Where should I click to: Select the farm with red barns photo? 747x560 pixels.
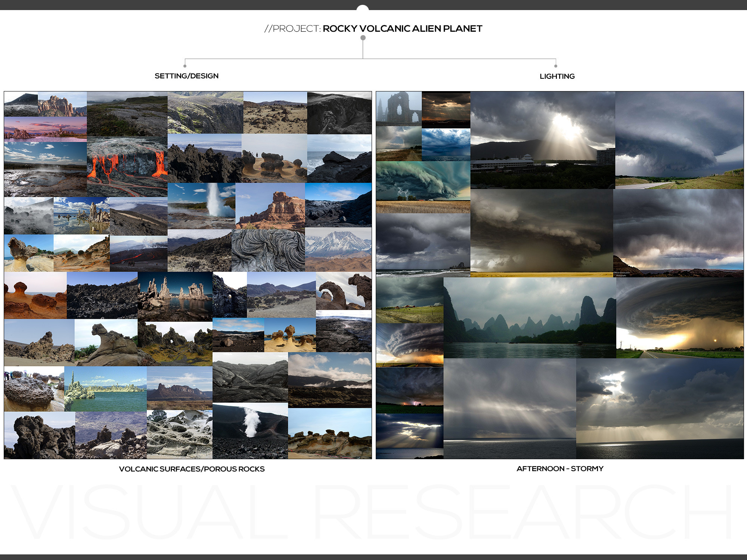[x=410, y=300]
